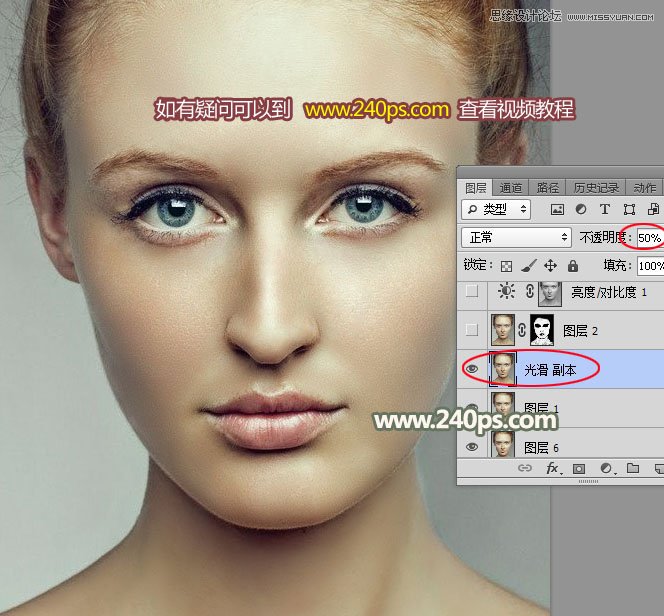Click the adjustment layer filter icon
The width and height of the screenshot is (664, 616).
pos(581,210)
